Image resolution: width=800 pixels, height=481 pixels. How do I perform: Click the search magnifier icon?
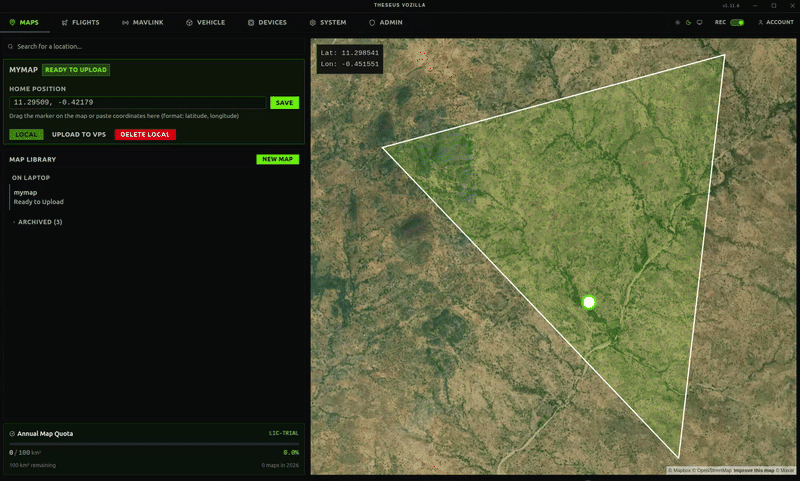pyautogui.click(x=11, y=46)
